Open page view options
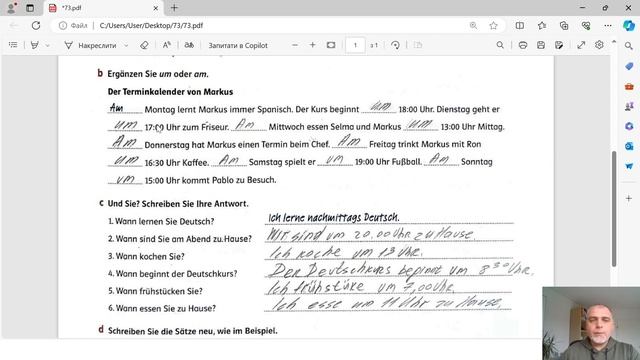Viewport: 640px width, 360px height. click(418, 45)
